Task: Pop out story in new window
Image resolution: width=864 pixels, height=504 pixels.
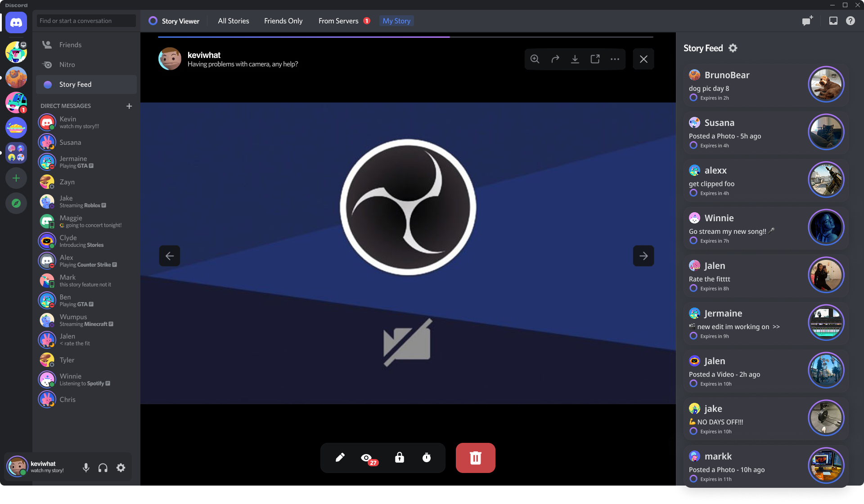Action: [595, 59]
